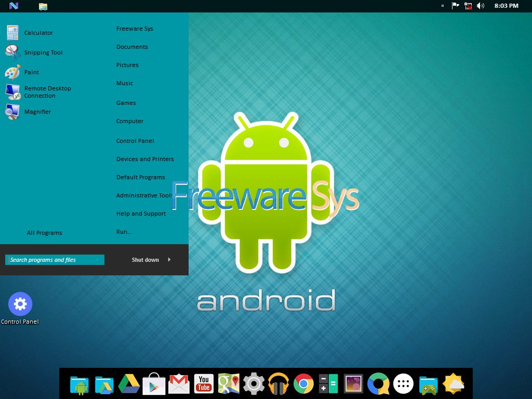
Task: Open Control Panel start menu entry
Action: (x=135, y=141)
